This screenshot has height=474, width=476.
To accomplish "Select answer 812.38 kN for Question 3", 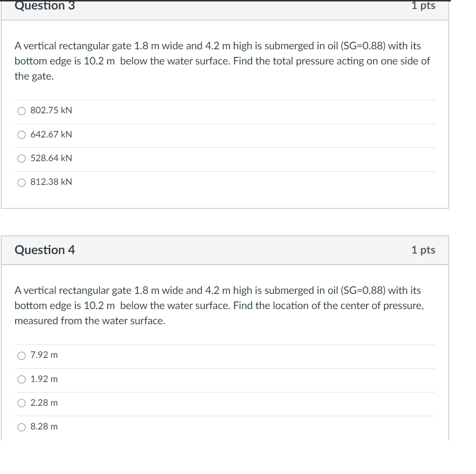I will [21, 182].
